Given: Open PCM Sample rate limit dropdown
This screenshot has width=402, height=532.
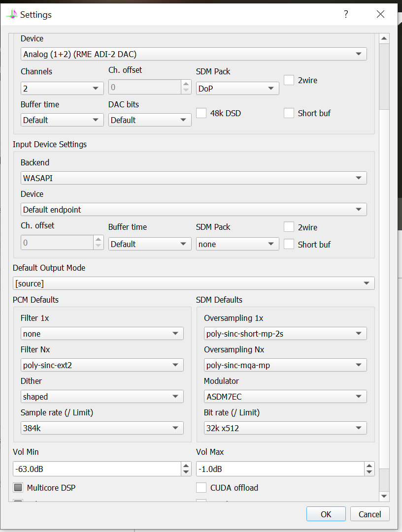Looking at the screenshot, I should (x=102, y=428).
